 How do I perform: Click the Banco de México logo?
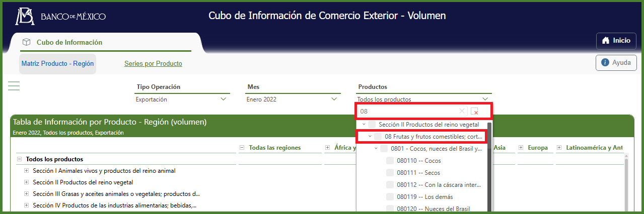point(60,17)
